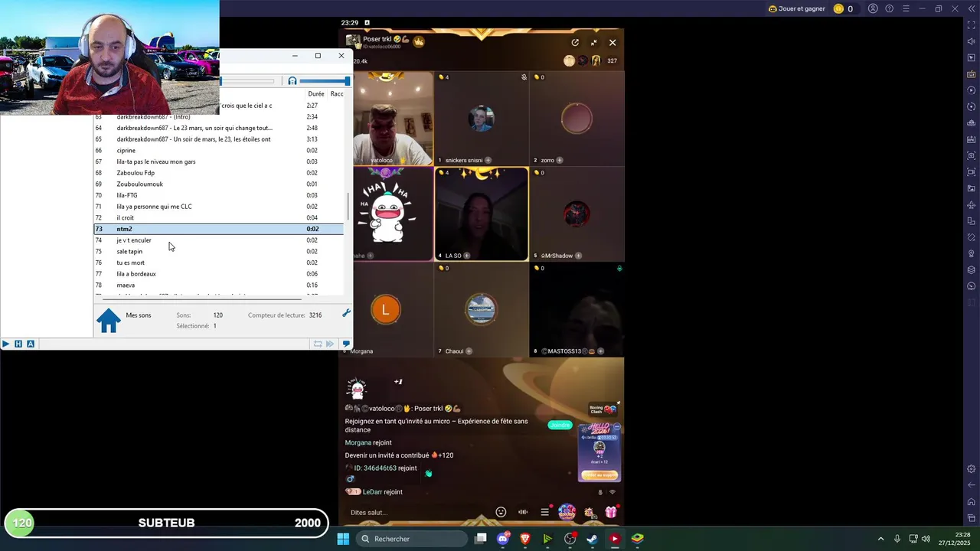
Task: Open Brave browser from the taskbar
Action: (525, 539)
